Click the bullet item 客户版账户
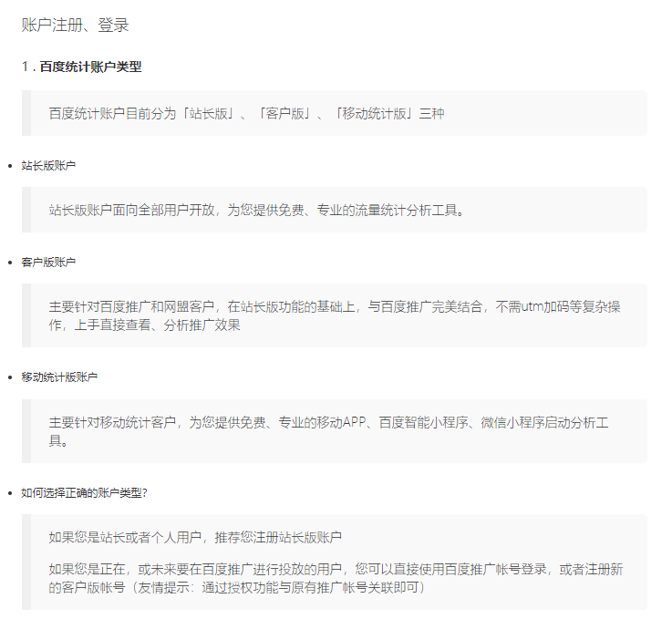The height and width of the screenshot is (619, 672). tap(48, 263)
